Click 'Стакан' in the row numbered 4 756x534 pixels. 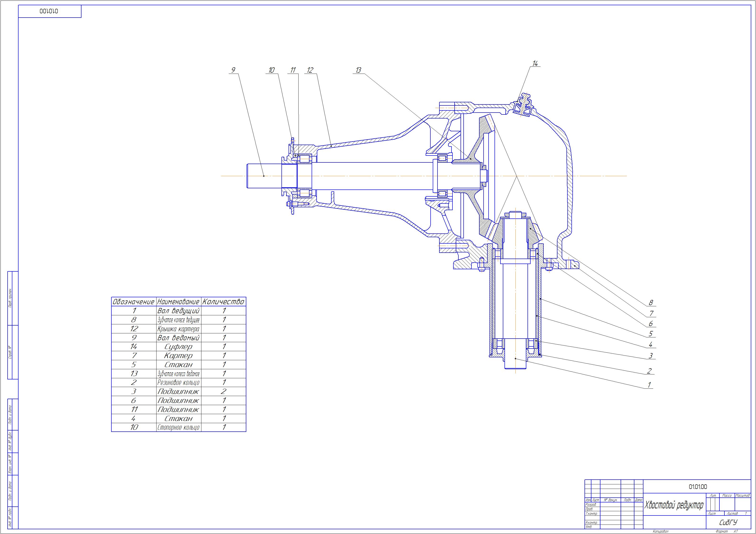pyautogui.click(x=178, y=418)
